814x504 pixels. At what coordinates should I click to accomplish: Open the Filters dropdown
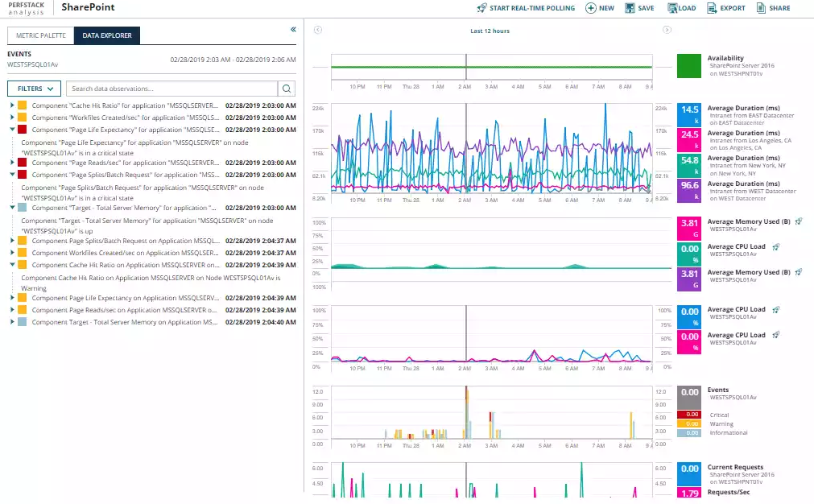click(35, 89)
